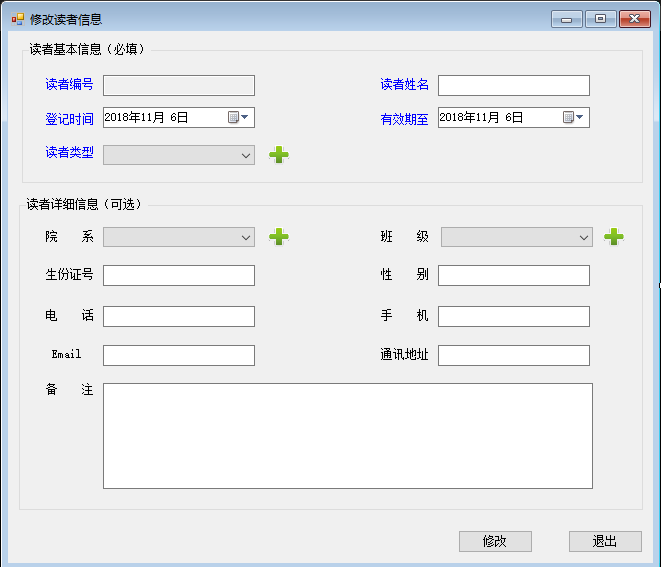Focus the Email text box
The image size is (661, 567).
(x=179, y=355)
